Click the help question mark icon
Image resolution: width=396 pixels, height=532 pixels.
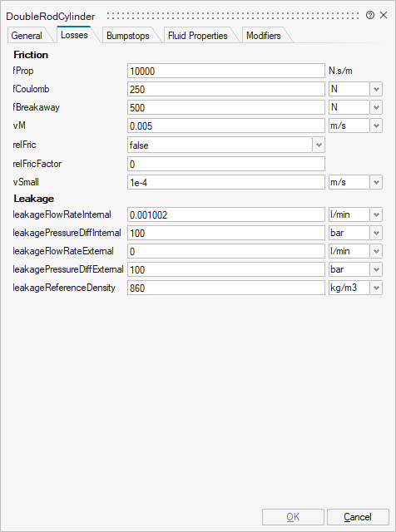[370, 15]
